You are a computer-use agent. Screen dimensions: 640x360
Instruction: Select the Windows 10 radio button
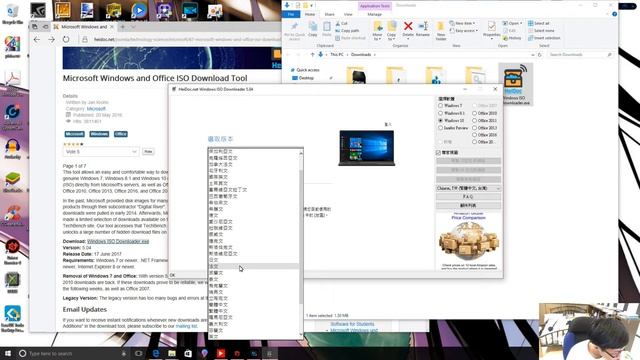tap(440, 120)
